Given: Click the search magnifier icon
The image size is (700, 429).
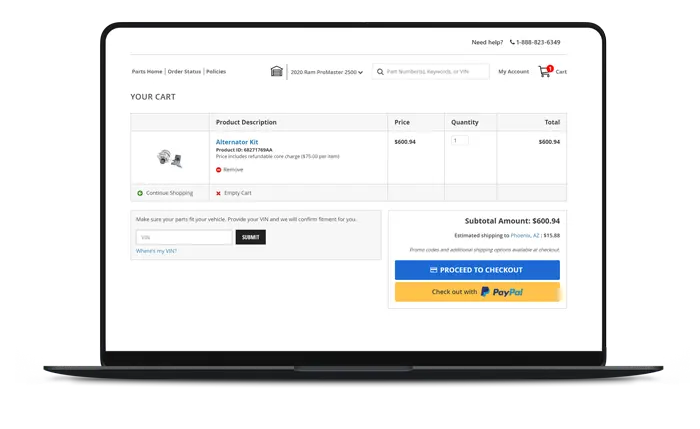Looking at the screenshot, I should (380, 72).
